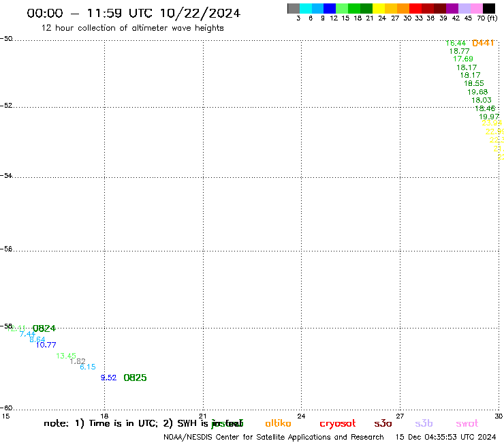Click the reading 18.46
Screen dimensions: 504x443
(485, 108)
